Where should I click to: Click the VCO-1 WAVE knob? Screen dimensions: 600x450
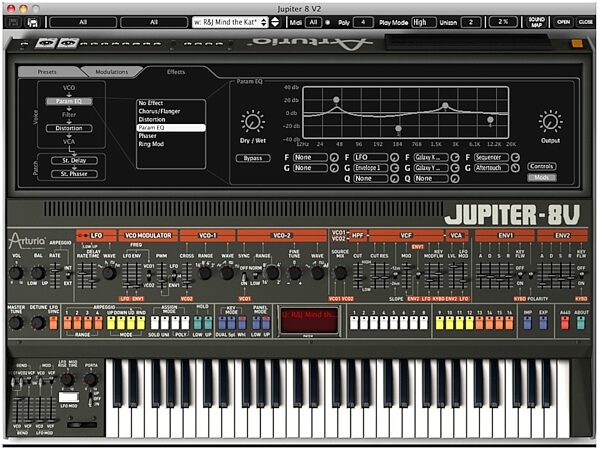tap(227, 273)
